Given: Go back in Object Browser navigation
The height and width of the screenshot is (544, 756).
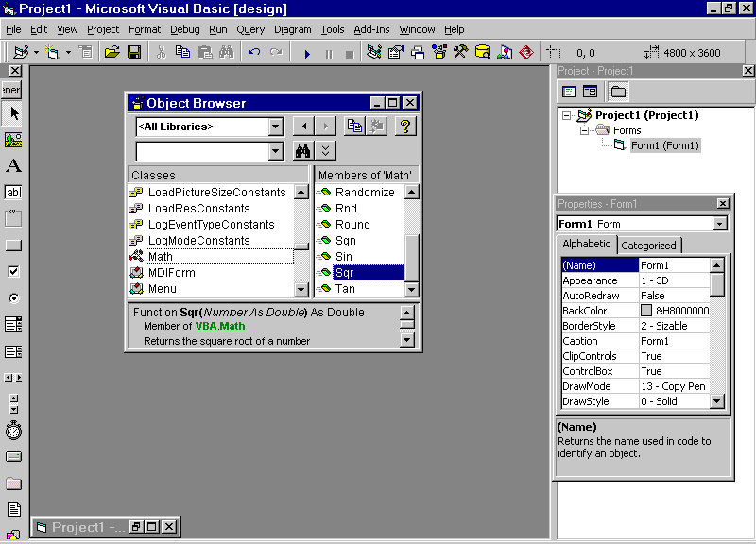Looking at the screenshot, I should pyautogui.click(x=303, y=127).
